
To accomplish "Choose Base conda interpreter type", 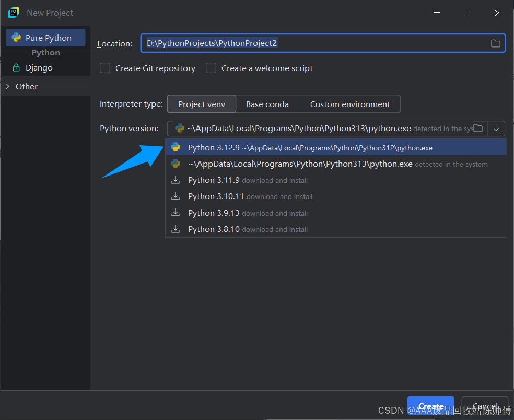I will 267,104.
